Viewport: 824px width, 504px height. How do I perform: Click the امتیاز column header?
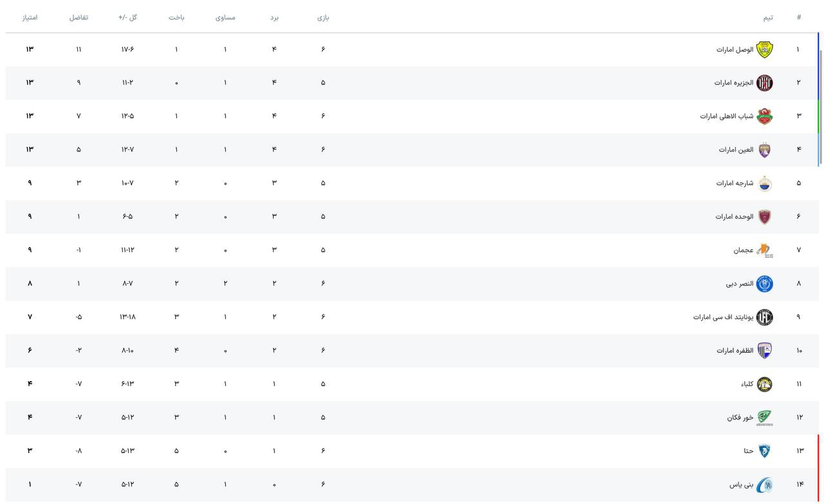click(x=30, y=17)
